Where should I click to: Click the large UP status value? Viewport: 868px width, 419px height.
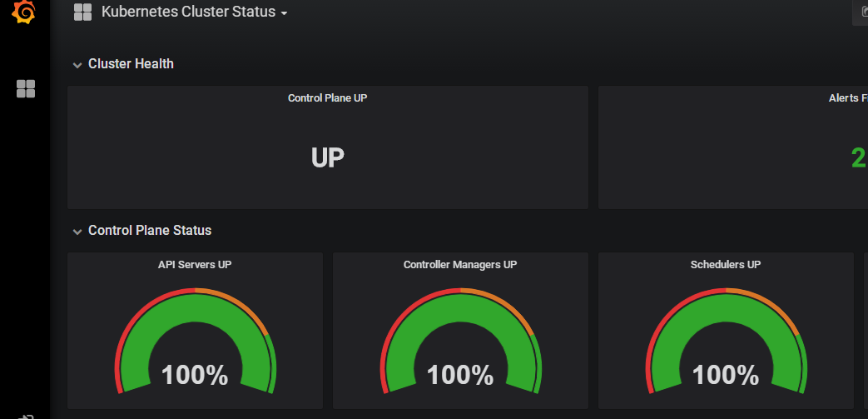point(327,157)
